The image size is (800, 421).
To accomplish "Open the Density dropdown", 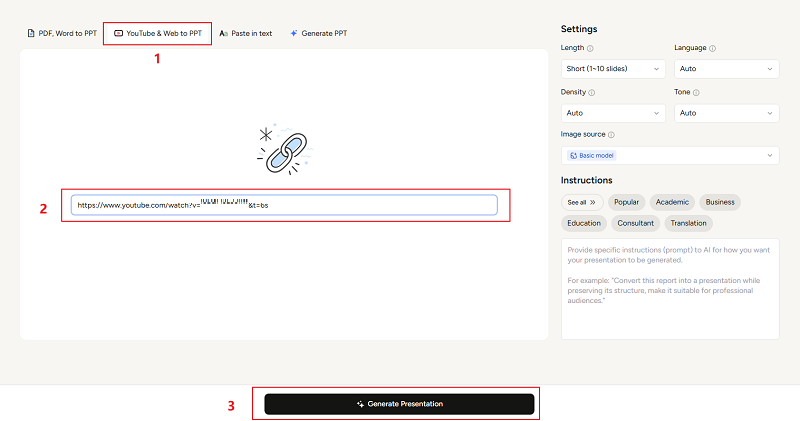I will pyautogui.click(x=613, y=113).
